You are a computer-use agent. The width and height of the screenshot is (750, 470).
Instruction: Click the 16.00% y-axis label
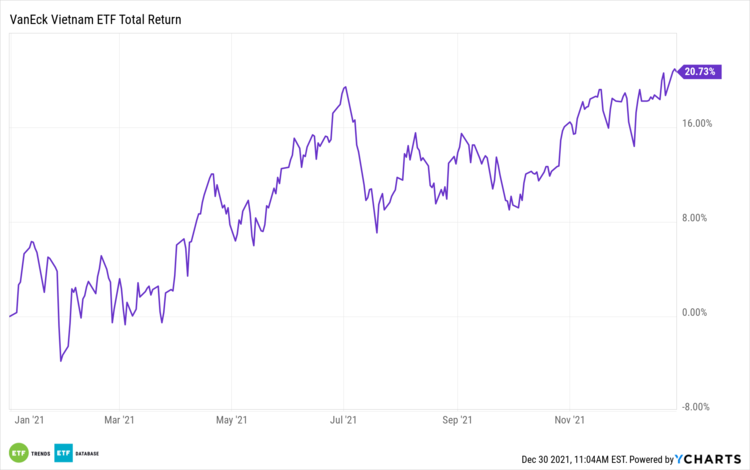[695, 124]
